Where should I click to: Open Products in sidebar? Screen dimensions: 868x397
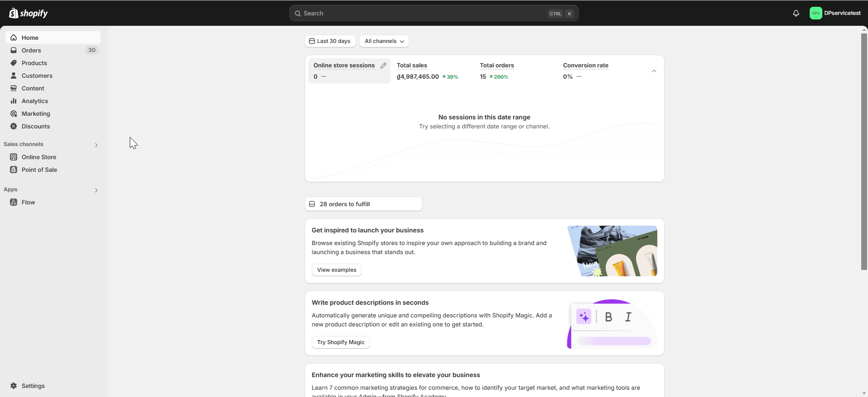53,63
